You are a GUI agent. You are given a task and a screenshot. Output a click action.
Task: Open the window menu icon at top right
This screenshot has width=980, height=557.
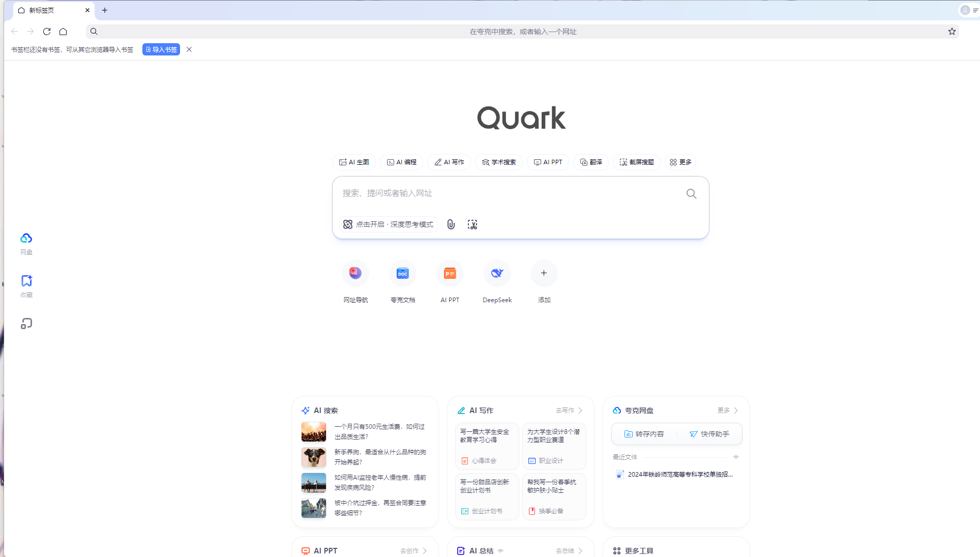975,10
